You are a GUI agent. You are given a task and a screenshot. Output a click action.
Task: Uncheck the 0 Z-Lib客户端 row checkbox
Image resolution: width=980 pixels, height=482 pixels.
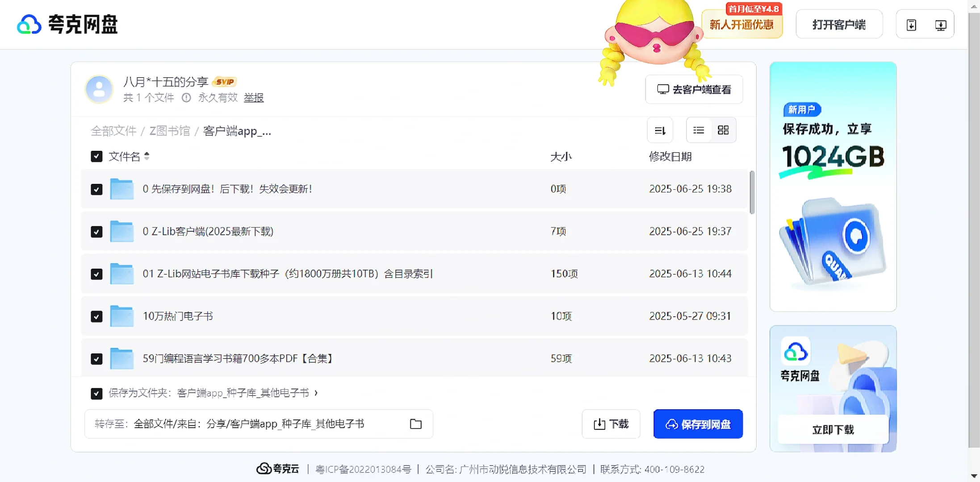[x=96, y=232]
